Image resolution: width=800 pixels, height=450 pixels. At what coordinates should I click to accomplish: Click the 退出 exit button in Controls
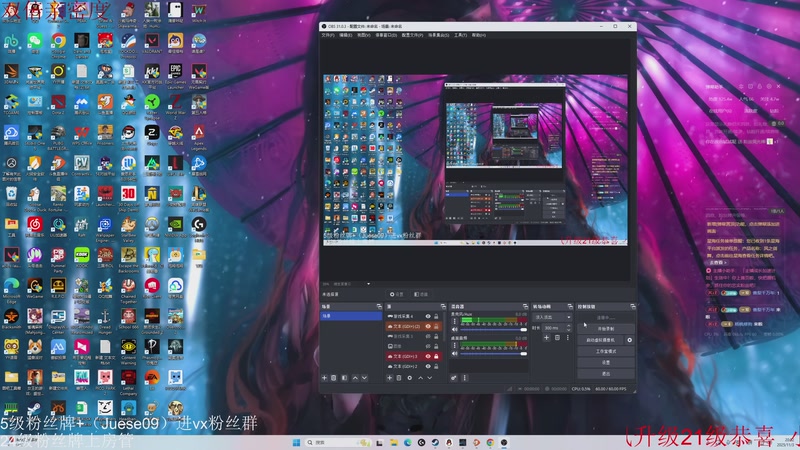[606, 374]
